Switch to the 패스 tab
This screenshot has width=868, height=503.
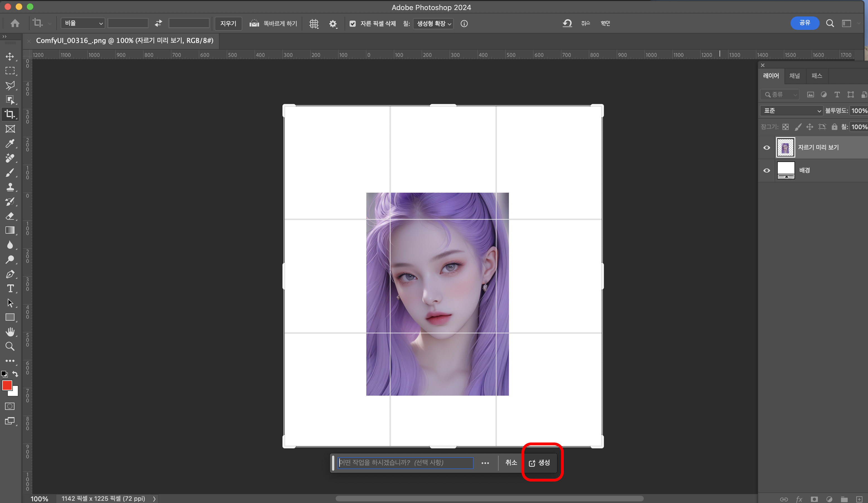pos(816,76)
